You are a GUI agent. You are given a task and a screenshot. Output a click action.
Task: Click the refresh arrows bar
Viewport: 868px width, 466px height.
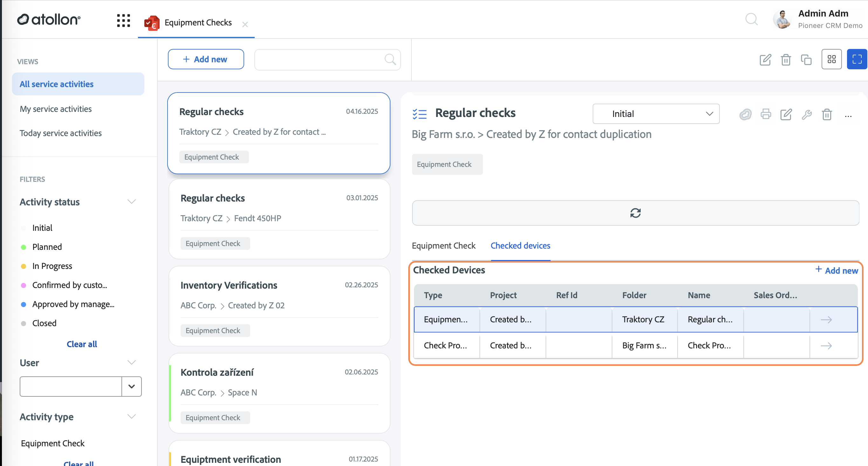coord(635,213)
